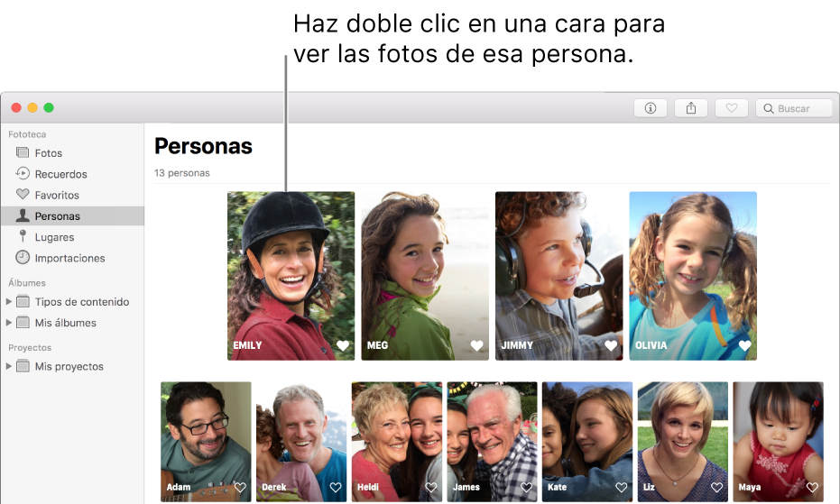Screen dimensions: 840x504
Task: Toggle favorite heart on Emily's photo
Action: [343, 346]
